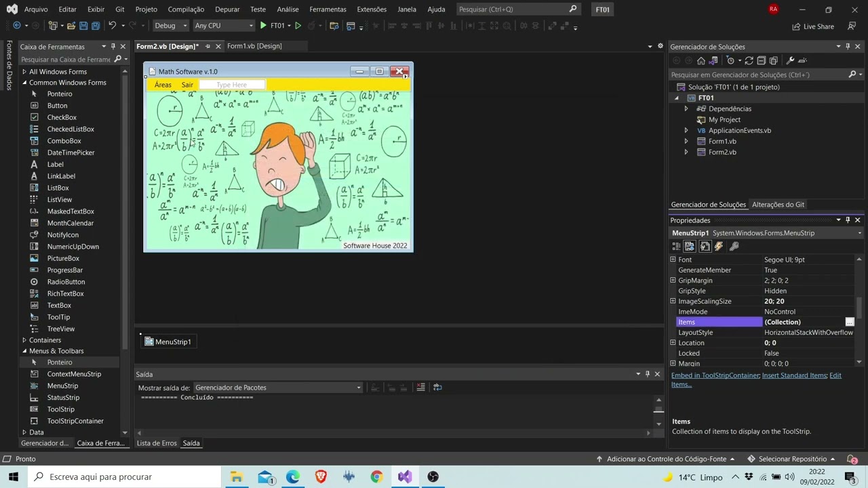Image resolution: width=868 pixels, height=488 pixels.
Task: Open Visual Studio icon in Windows taskbar
Action: tap(405, 476)
